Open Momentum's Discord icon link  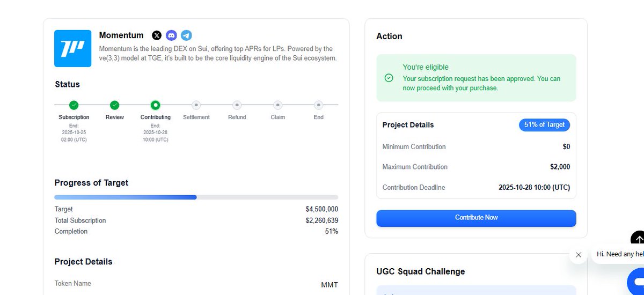click(171, 35)
